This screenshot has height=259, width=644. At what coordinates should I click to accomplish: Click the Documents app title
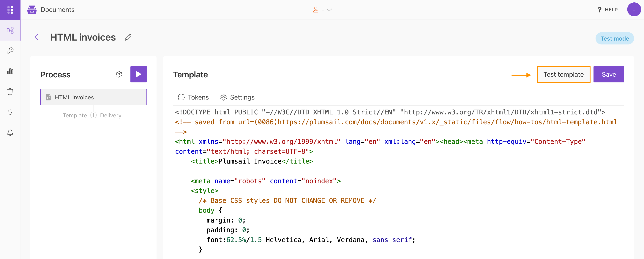pos(58,10)
